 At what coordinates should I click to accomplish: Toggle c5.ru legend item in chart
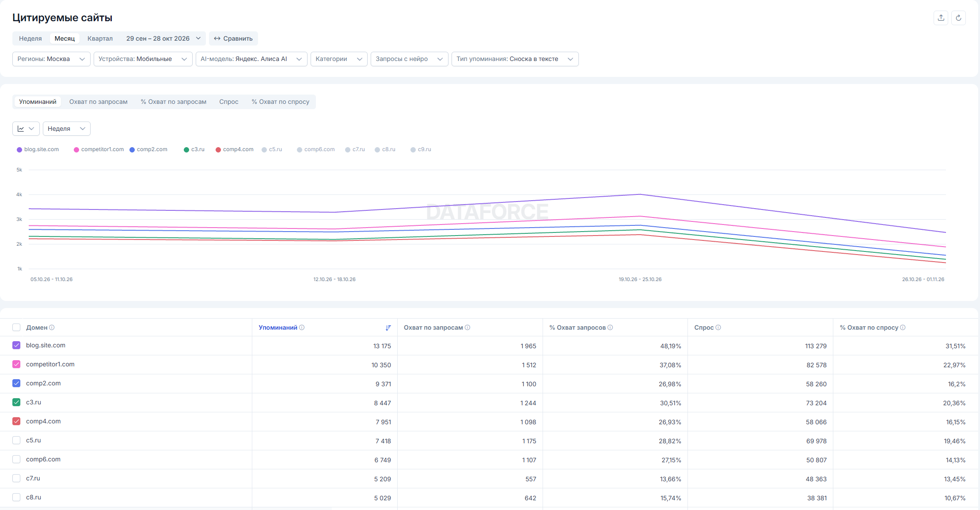(272, 149)
